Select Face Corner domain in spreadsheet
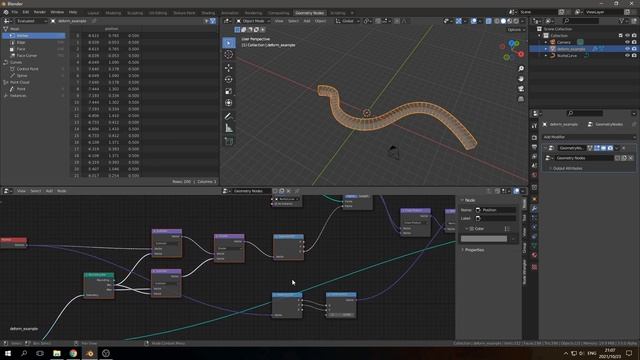This screenshot has height=360, width=640. 27,56
